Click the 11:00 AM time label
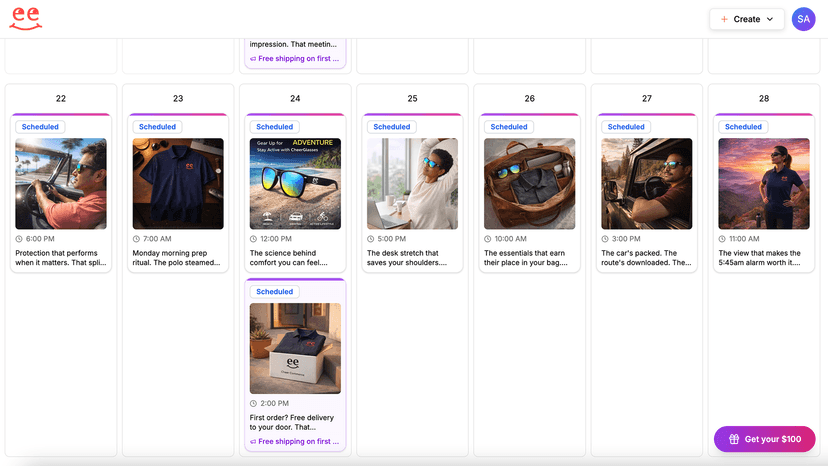 click(744, 239)
